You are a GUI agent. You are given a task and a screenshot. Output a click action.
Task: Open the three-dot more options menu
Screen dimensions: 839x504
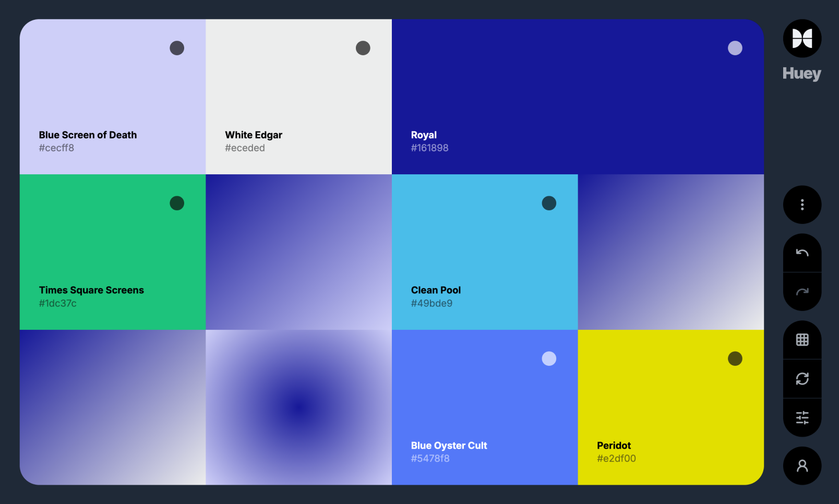tap(802, 205)
